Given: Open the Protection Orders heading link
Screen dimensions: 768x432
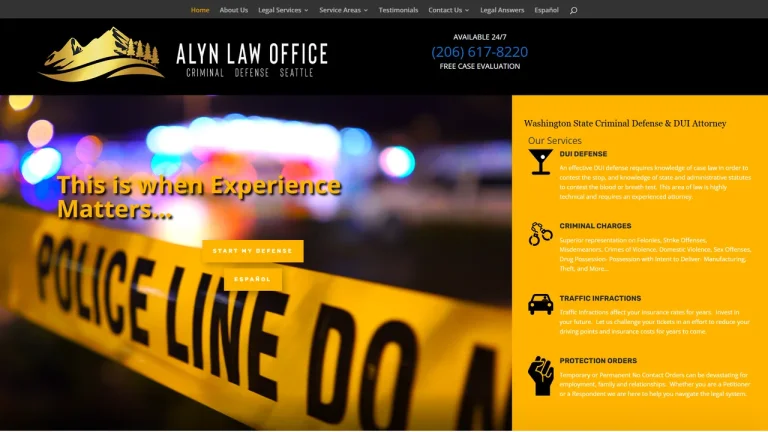Looking at the screenshot, I should tap(598, 360).
